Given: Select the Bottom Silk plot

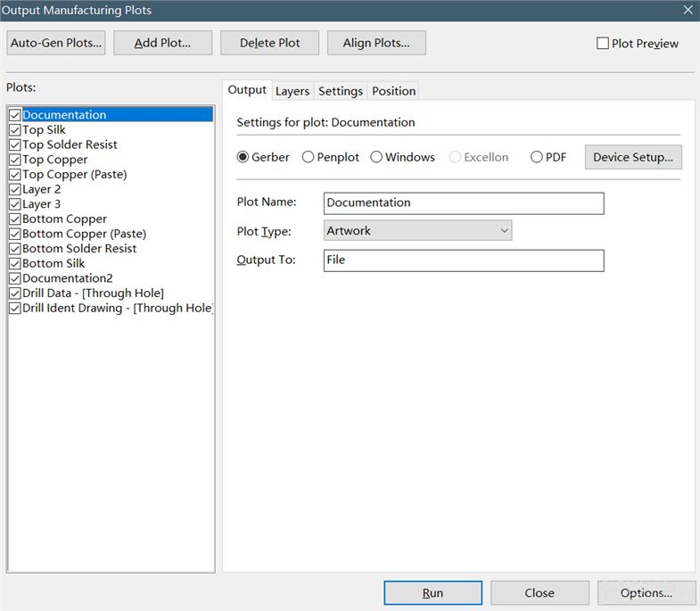Looking at the screenshot, I should coord(54,263).
